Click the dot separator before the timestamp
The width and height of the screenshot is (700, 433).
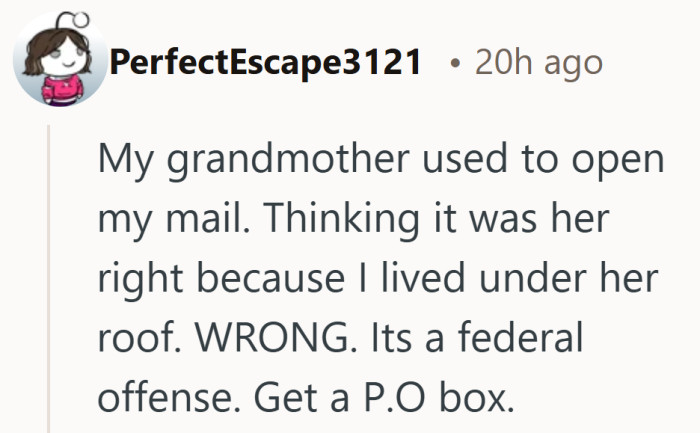(x=455, y=63)
